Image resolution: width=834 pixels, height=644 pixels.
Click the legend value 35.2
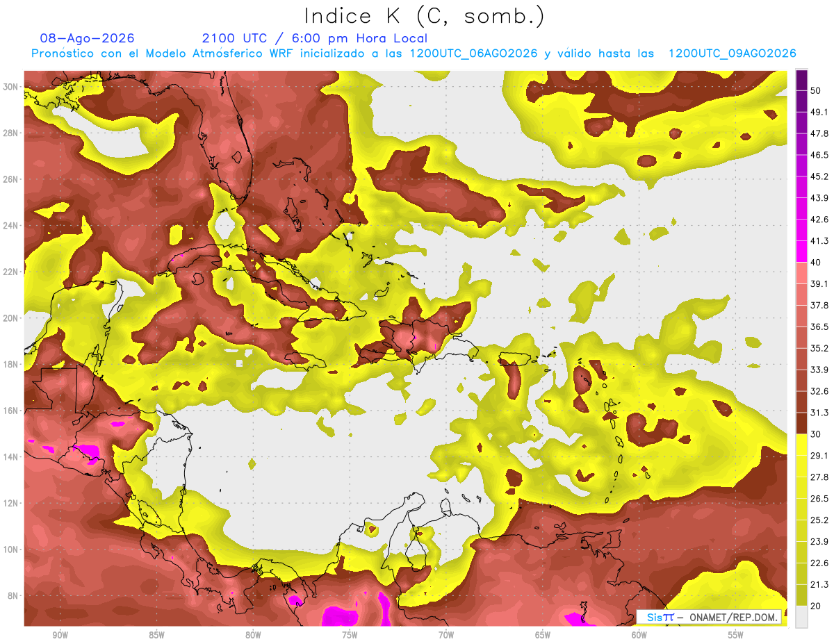pos(819,348)
